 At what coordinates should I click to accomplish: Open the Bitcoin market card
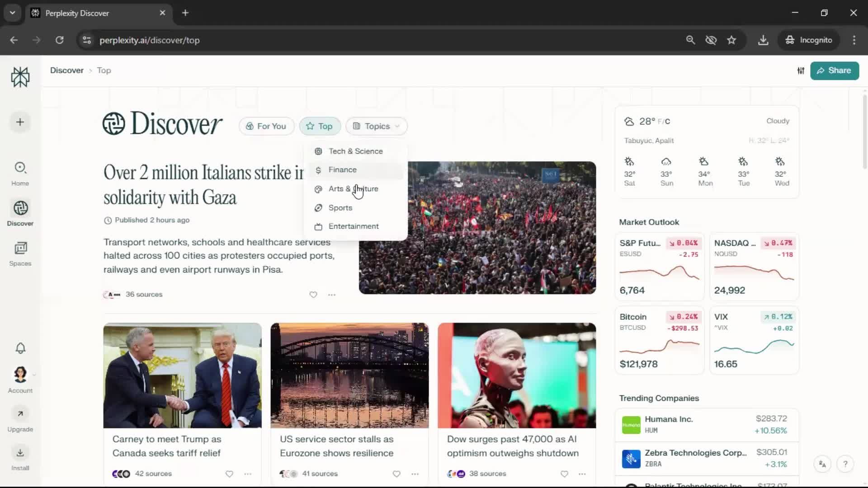click(x=659, y=340)
